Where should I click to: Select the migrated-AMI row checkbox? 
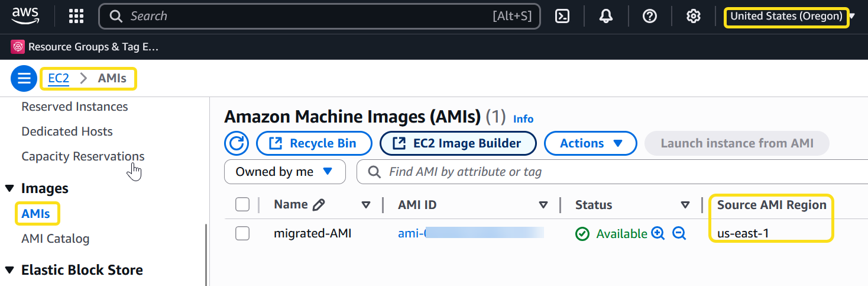[x=242, y=234]
